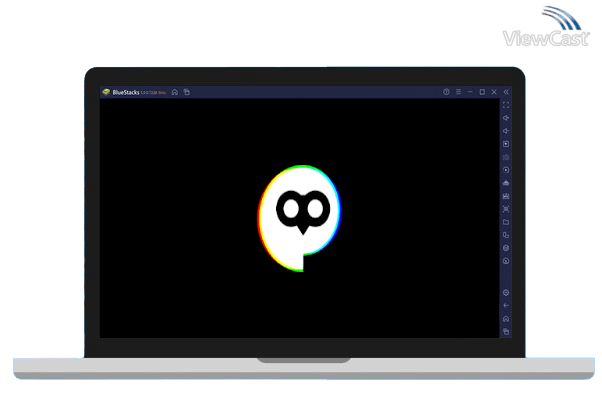
Task: Click the sync/rotate circular sidebar icon
Action: (x=506, y=170)
